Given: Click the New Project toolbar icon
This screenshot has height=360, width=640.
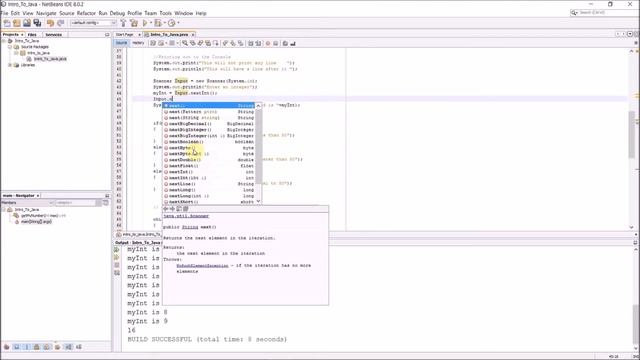Looking at the screenshot, I should point(17,23).
